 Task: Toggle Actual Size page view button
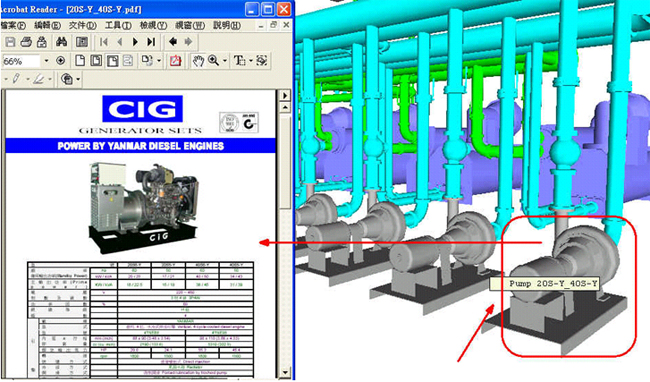(x=80, y=61)
